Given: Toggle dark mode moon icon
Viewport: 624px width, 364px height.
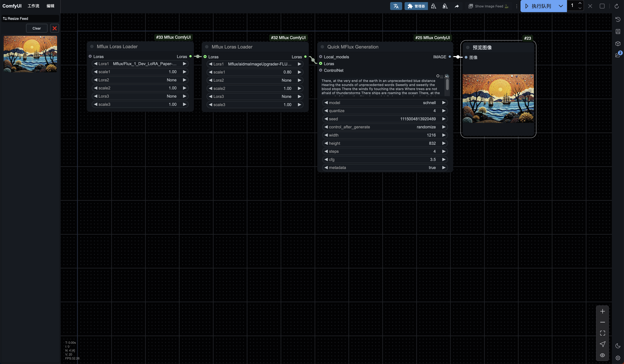Looking at the screenshot, I should coord(618,346).
